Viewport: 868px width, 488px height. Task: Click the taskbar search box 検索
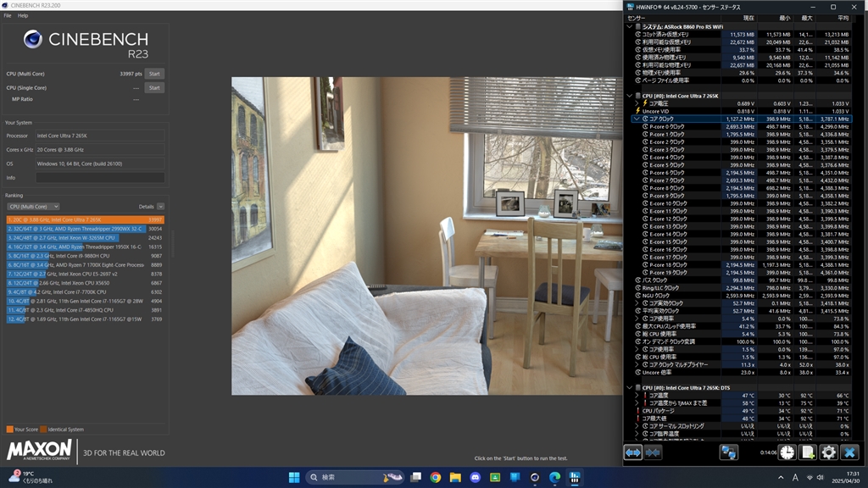pyautogui.click(x=354, y=477)
